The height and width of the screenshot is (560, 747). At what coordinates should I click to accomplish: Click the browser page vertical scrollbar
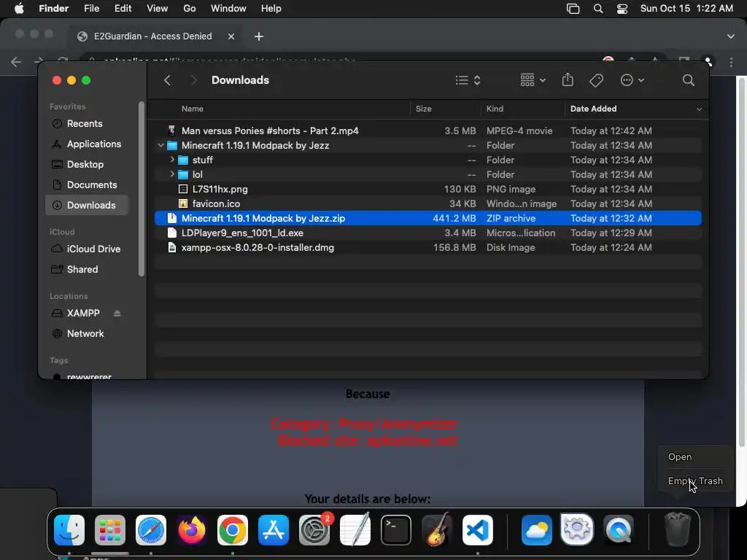click(741, 262)
